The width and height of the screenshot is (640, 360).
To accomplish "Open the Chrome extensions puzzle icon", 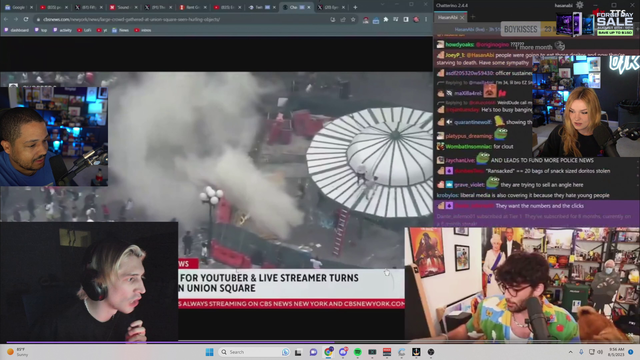I will pos(386,19).
